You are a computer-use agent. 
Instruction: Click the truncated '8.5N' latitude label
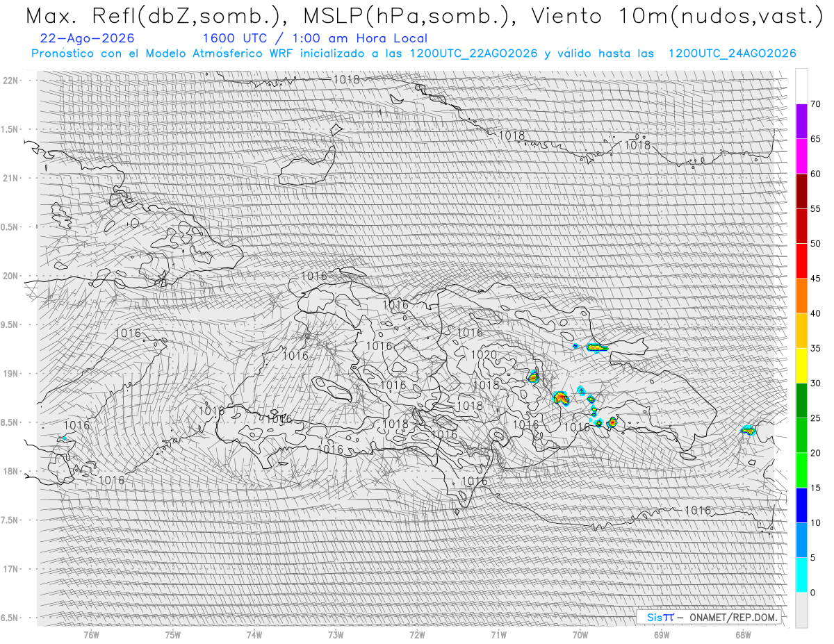tap(10, 422)
